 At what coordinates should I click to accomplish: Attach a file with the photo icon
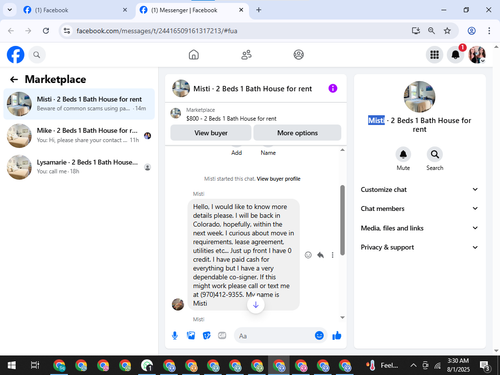tap(191, 336)
